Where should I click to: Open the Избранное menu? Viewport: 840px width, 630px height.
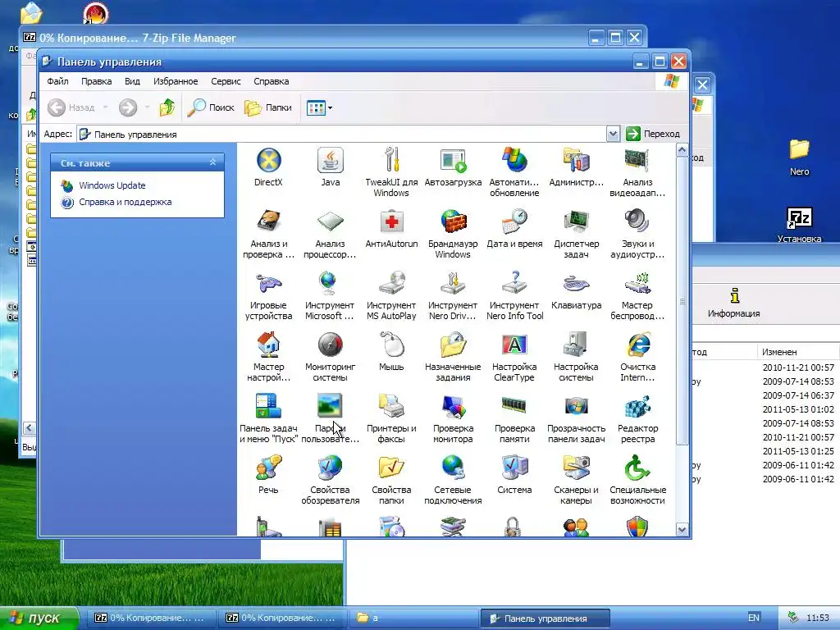(176, 81)
